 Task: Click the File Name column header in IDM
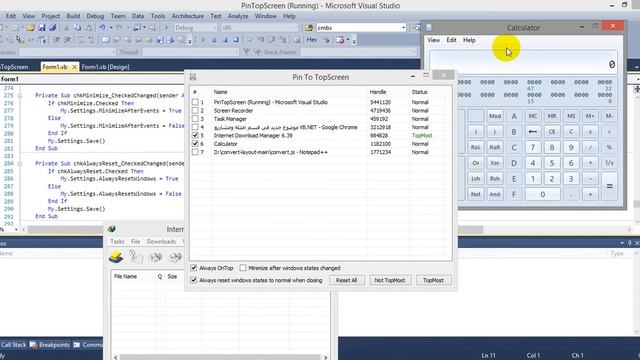tap(125, 276)
